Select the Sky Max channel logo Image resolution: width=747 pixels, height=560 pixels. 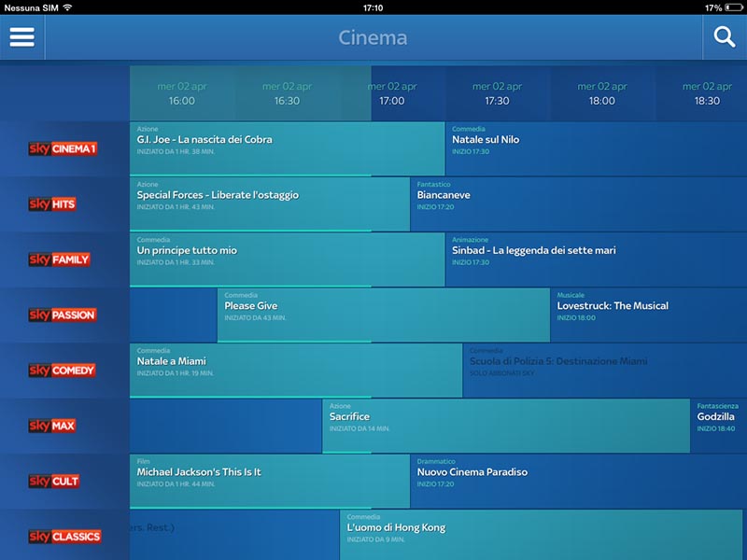pyautogui.click(x=52, y=426)
